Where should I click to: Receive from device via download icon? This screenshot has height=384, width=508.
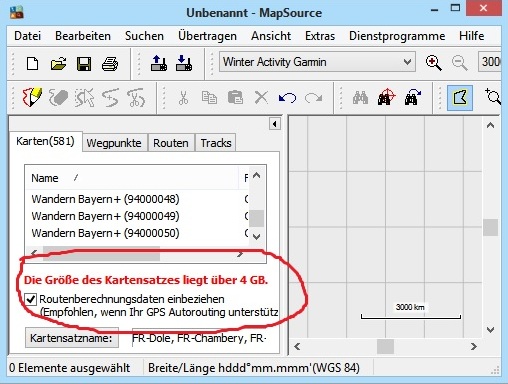(x=184, y=63)
